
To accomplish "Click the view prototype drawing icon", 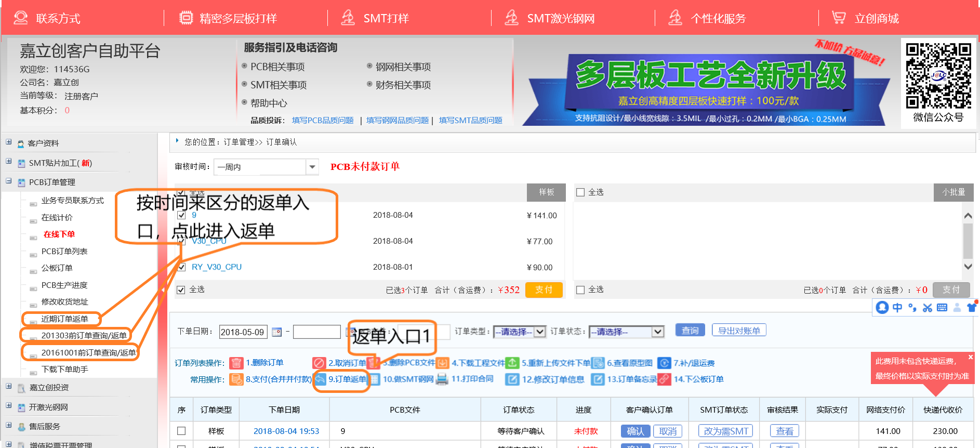I will 598,363.
